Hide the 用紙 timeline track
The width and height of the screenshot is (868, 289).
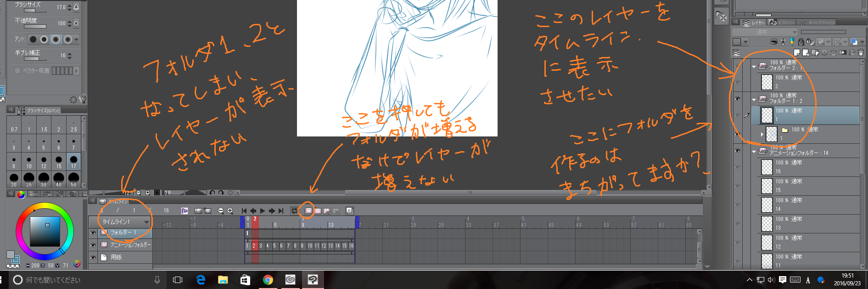pyautogui.click(x=93, y=257)
